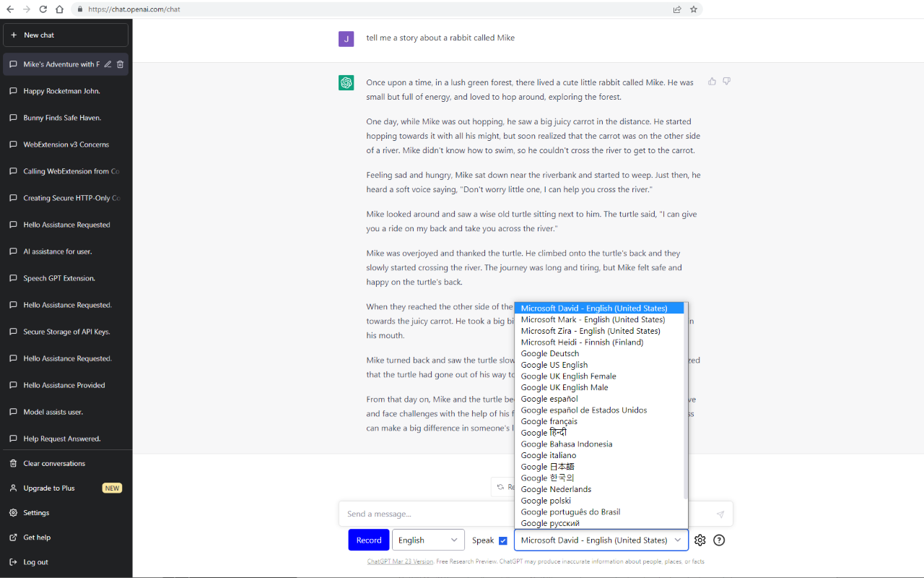Open Clear conversations
This screenshot has width=924, height=578.
(x=66, y=464)
